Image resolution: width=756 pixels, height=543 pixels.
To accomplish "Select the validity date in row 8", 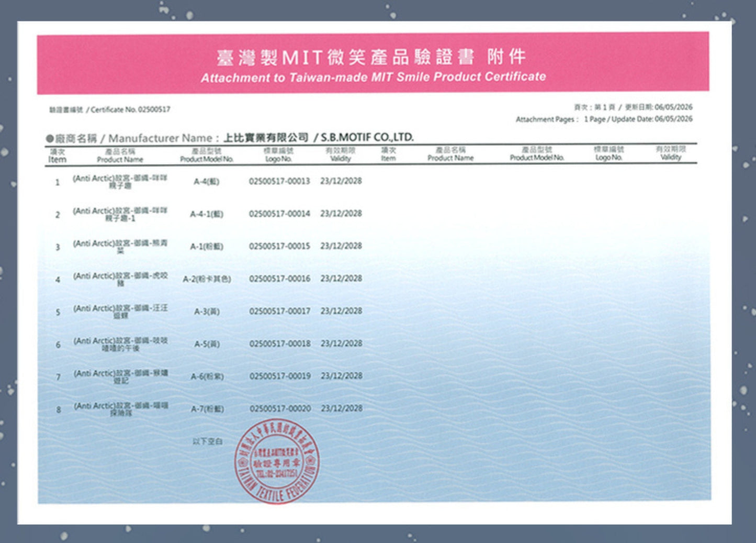I will click(342, 408).
